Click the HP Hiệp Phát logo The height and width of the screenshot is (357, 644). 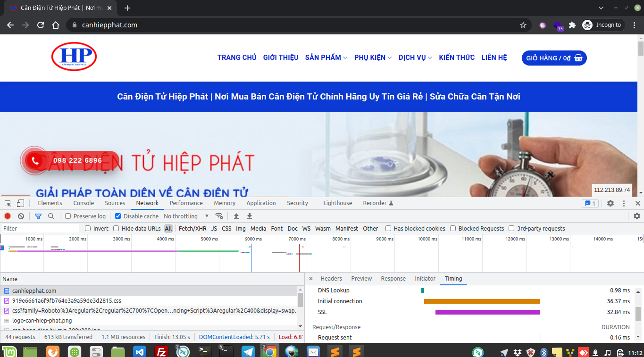pos(74,57)
